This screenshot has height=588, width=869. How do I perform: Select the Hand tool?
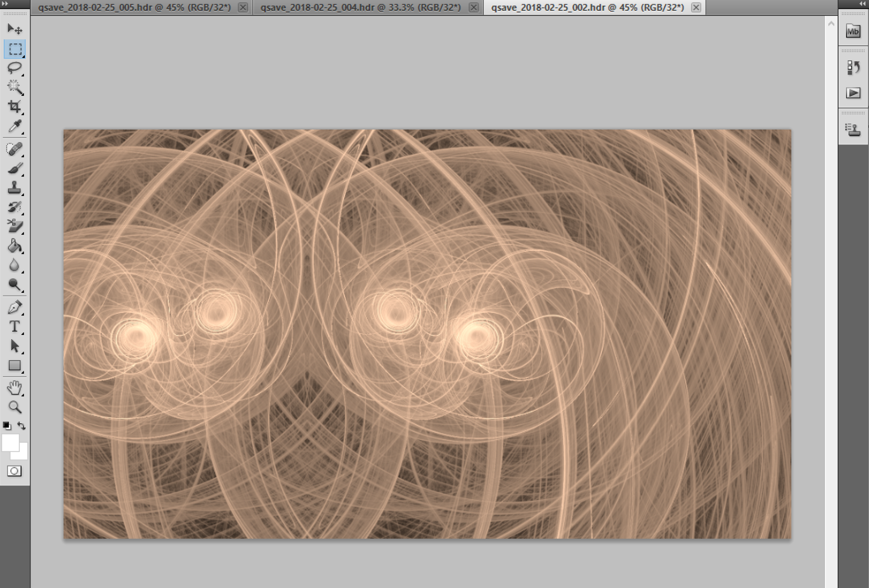tap(15, 388)
